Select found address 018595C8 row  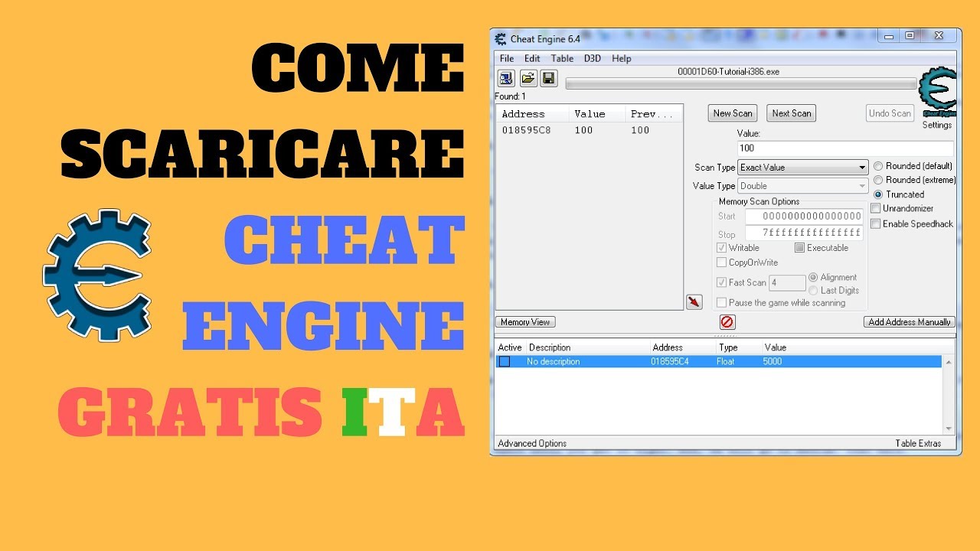tap(589, 130)
